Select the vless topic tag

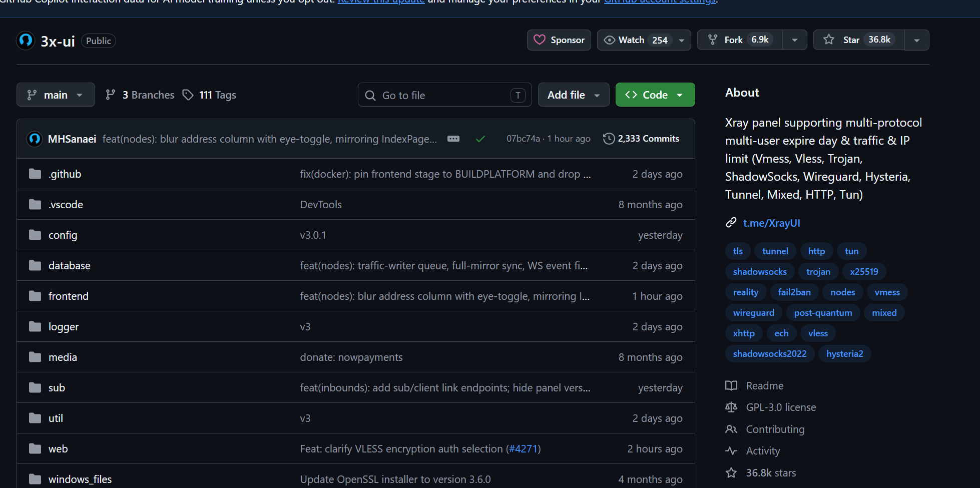[818, 333]
